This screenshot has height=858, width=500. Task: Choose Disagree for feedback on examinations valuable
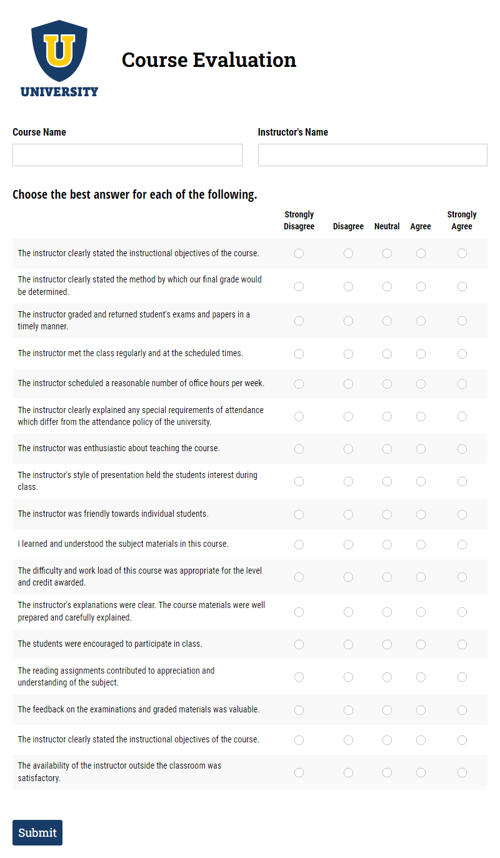pyautogui.click(x=348, y=710)
